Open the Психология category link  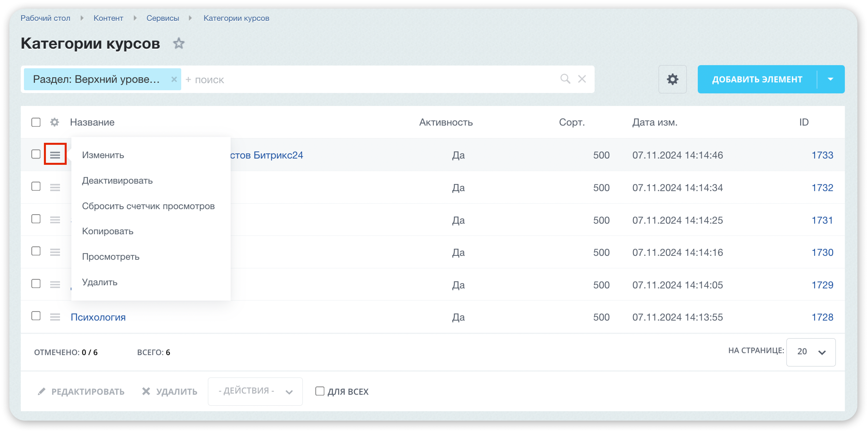(x=98, y=317)
